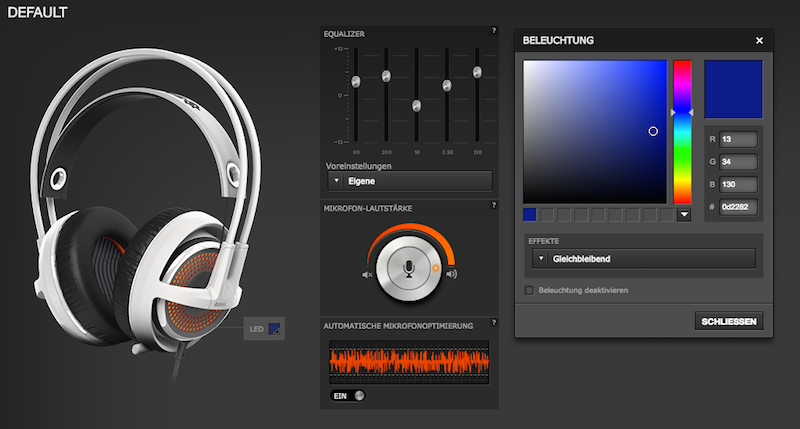Expand the saved color swatches arrow
800x429 pixels.
coord(684,214)
